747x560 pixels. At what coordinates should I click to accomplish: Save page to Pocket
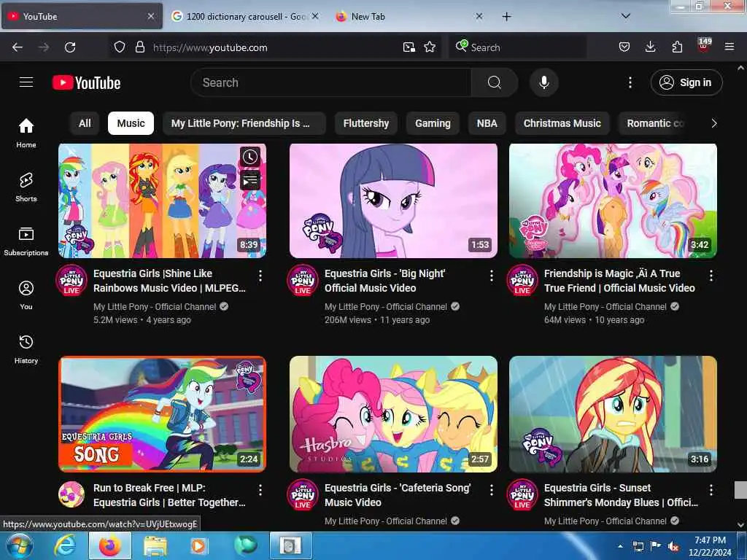click(624, 47)
